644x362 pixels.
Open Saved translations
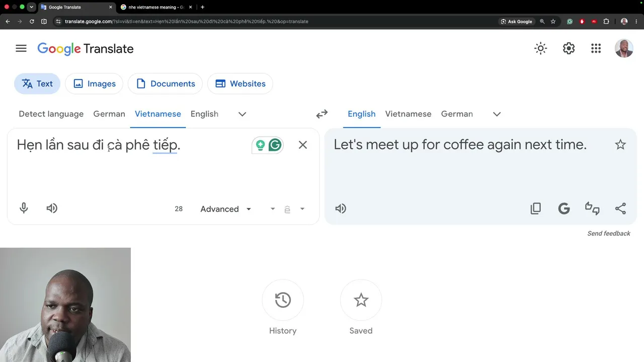[361, 307]
